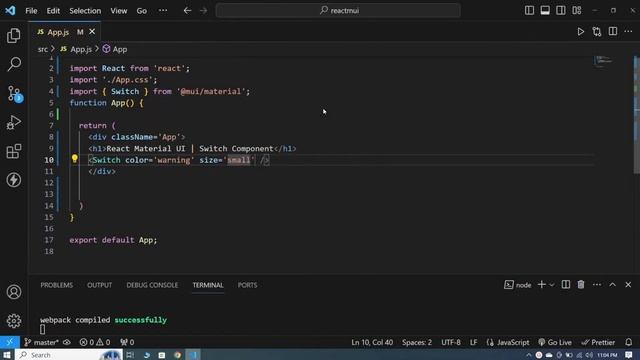The height and width of the screenshot is (360, 640).
Task: Open the Accounts menu icon
Action: pyautogui.click(x=14, y=292)
